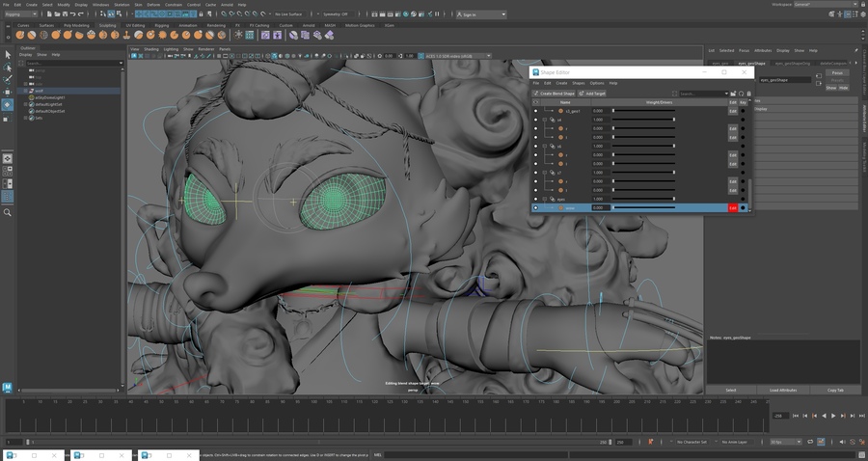
Task: Toggle visibility of s2_geo1 target
Action: (x=536, y=111)
